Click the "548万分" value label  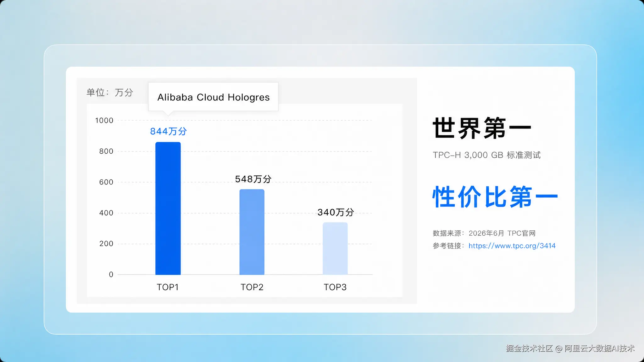point(253,179)
